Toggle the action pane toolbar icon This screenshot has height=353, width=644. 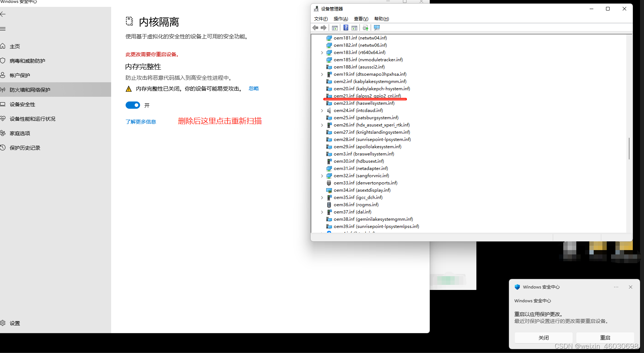(x=354, y=28)
